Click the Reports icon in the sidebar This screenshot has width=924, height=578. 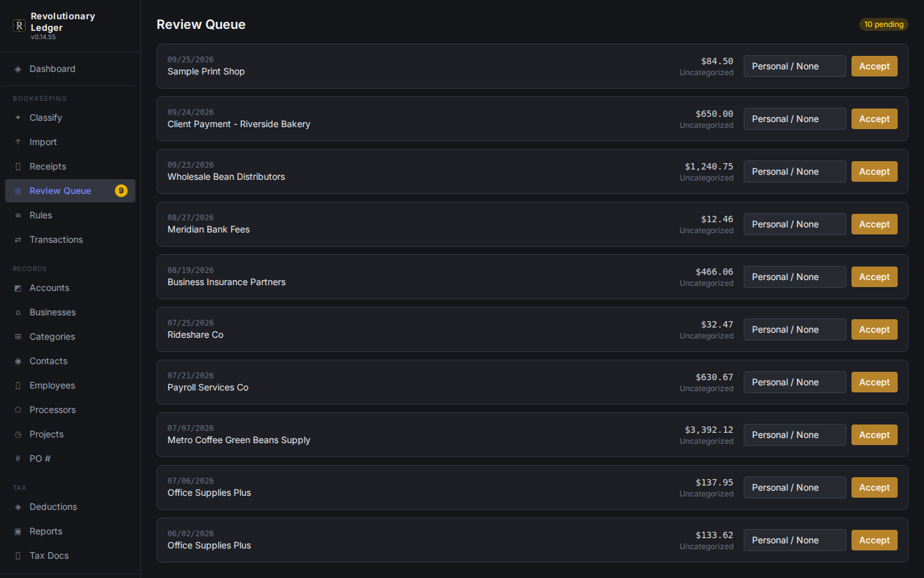(x=18, y=532)
